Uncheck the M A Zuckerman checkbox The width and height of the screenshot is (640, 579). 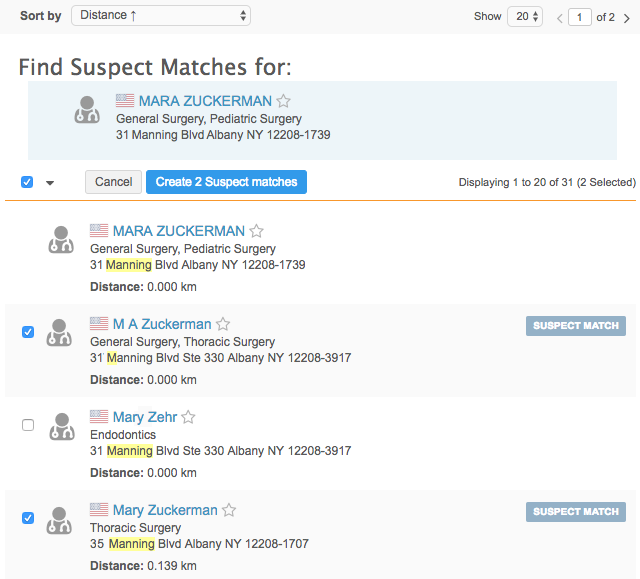(28, 332)
